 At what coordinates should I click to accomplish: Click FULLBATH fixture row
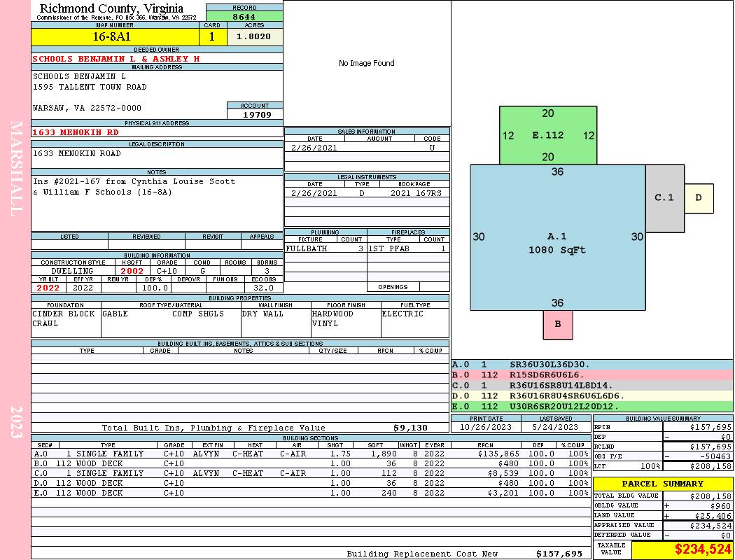(x=325, y=248)
